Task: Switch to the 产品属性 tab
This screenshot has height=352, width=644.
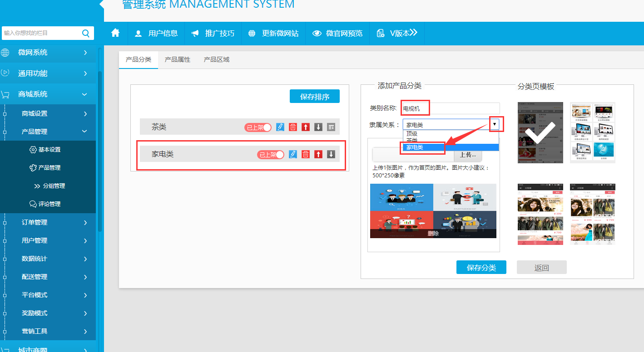Action: 178,60
